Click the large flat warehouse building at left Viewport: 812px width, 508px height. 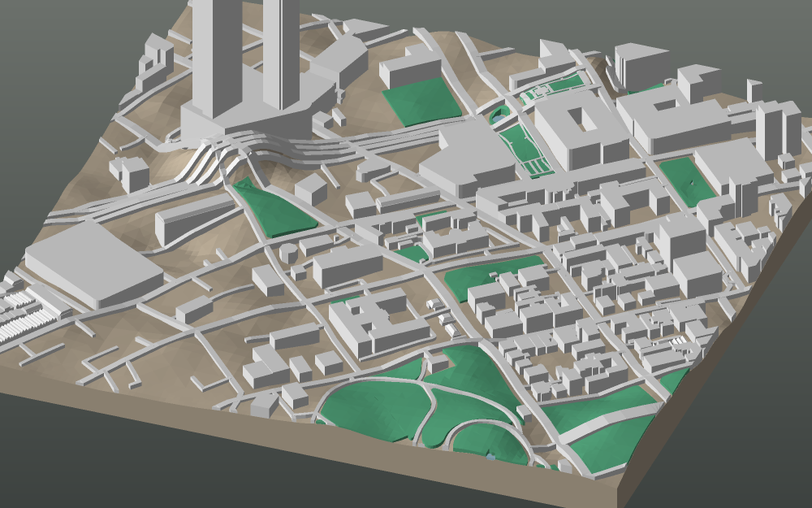pyautogui.click(x=94, y=263)
